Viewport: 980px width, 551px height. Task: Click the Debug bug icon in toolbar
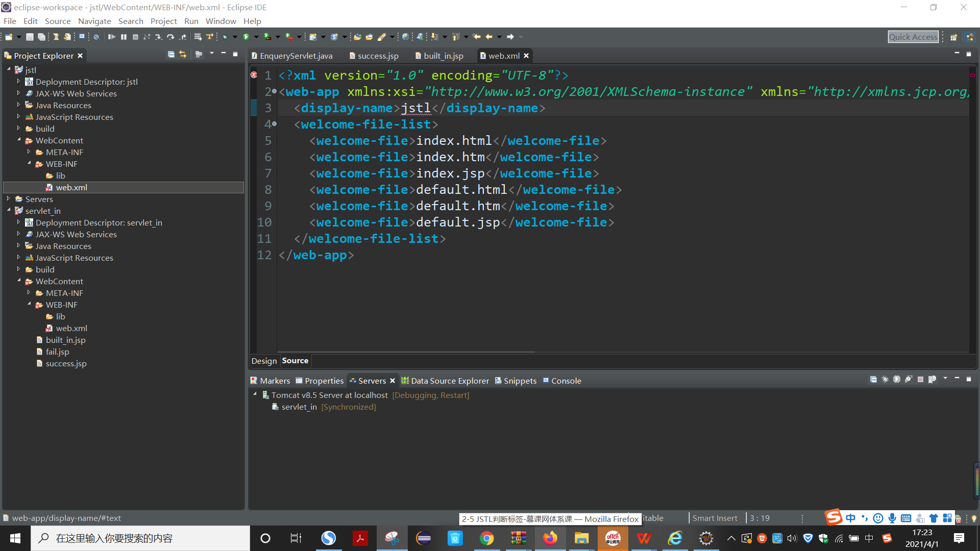coord(225,37)
